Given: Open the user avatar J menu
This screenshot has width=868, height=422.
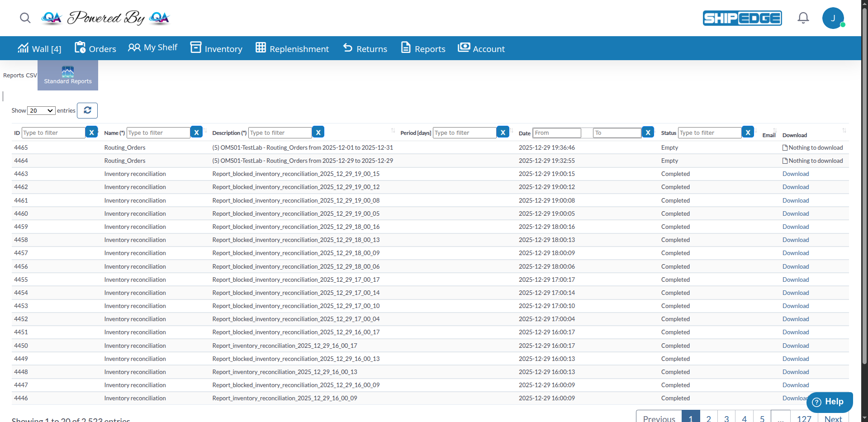Looking at the screenshot, I should [833, 18].
